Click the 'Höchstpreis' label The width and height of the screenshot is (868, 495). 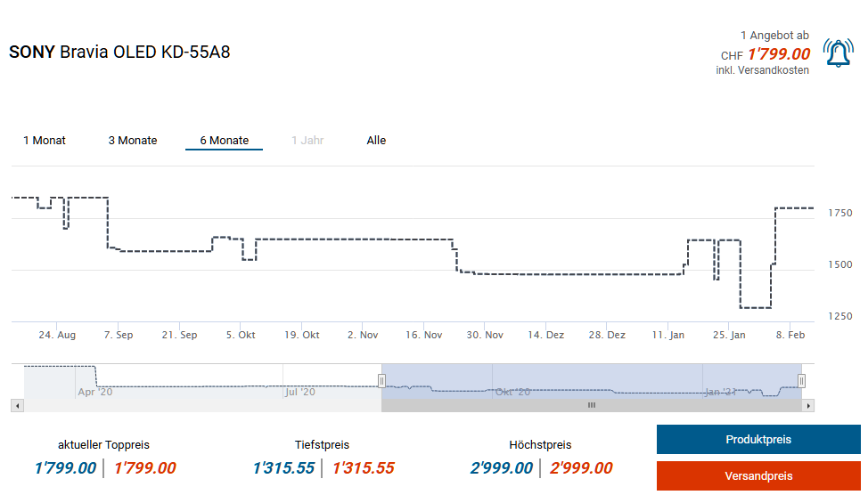point(540,444)
